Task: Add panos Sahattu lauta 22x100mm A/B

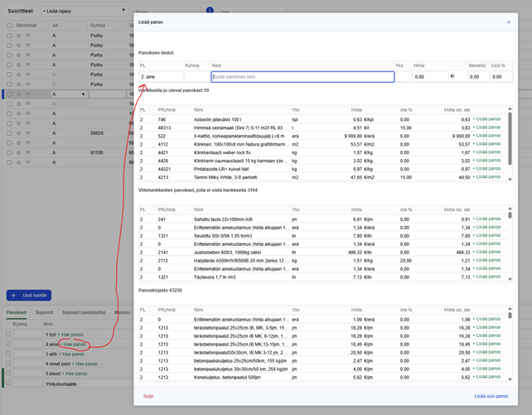Action: (487, 219)
